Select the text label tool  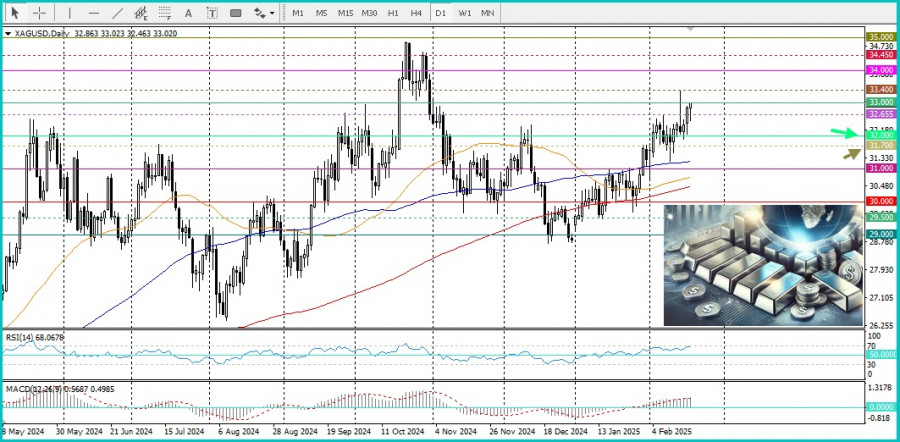tap(212, 13)
